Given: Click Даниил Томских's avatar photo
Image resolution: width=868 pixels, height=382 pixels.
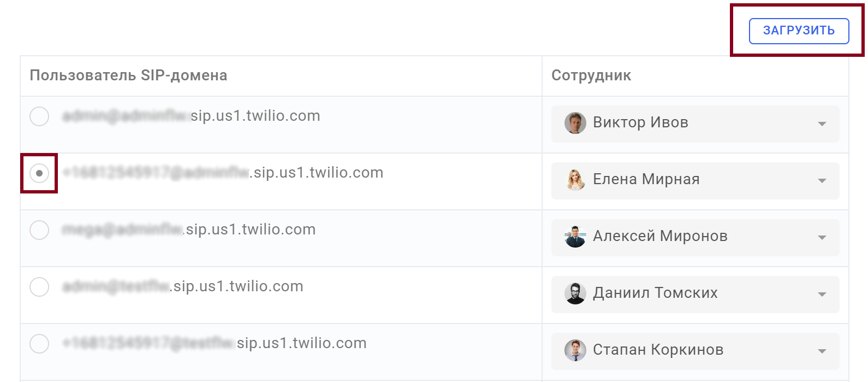Looking at the screenshot, I should tap(575, 293).
